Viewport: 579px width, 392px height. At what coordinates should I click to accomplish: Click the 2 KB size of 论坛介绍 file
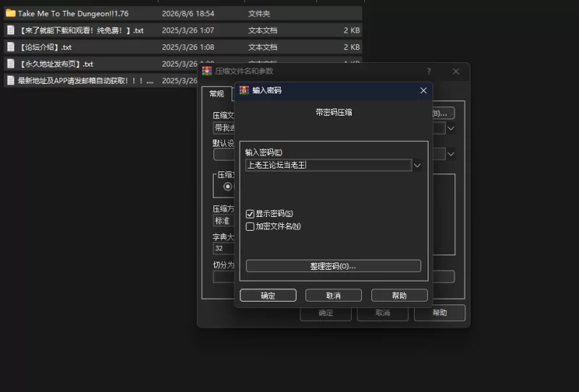352,47
